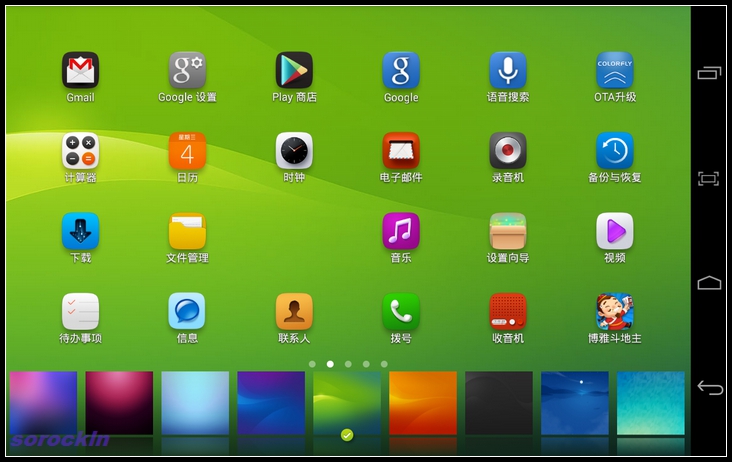Open the blue Google search app

(x=401, y=70)
